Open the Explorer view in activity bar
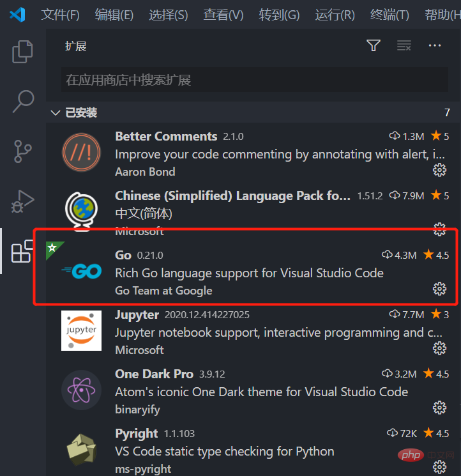 22,52
